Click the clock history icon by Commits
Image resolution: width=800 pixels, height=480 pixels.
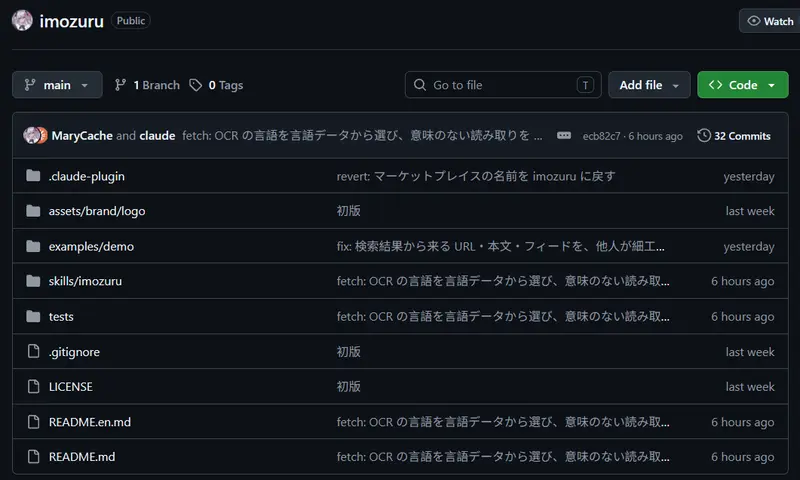pos(704,135)
